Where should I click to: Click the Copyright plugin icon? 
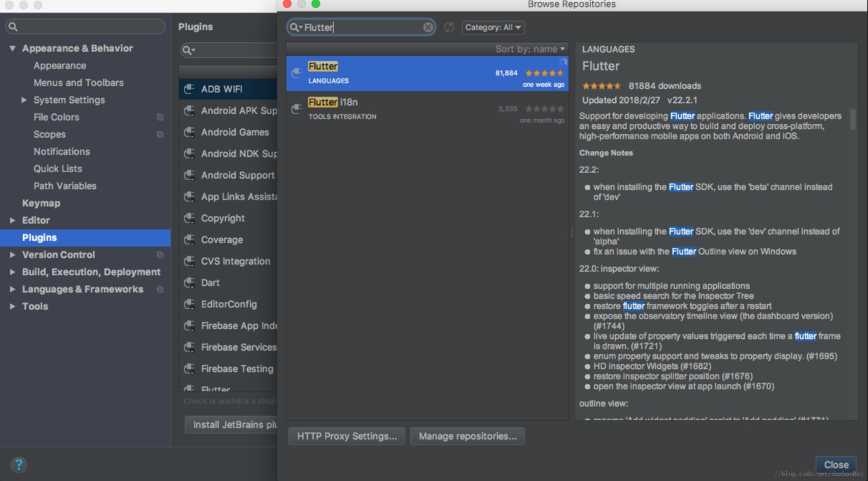[x=189, y=218]
